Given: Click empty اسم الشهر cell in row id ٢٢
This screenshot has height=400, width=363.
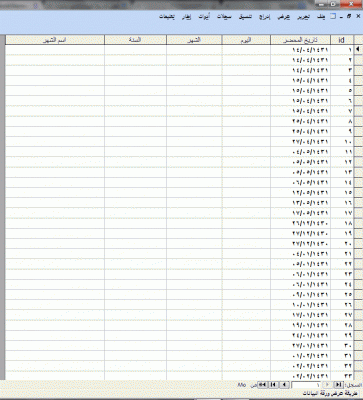Looking at the screenshot, I should point(55,264).
